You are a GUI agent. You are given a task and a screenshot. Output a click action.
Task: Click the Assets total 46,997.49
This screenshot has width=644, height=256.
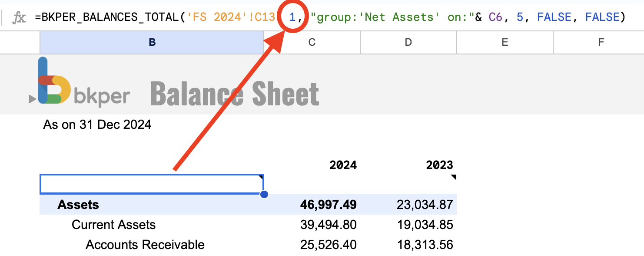pos(329,204)
